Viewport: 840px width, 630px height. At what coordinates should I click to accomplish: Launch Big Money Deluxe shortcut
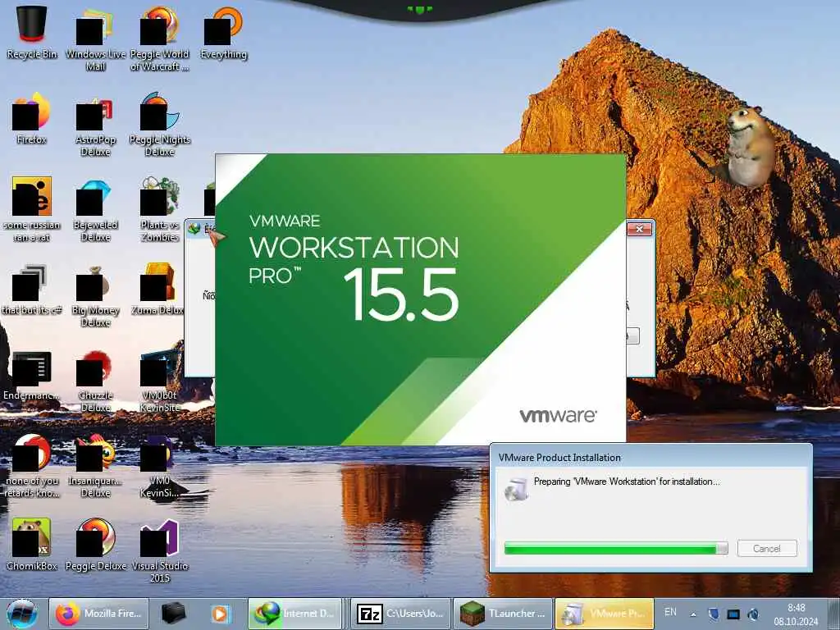[95, 295]
